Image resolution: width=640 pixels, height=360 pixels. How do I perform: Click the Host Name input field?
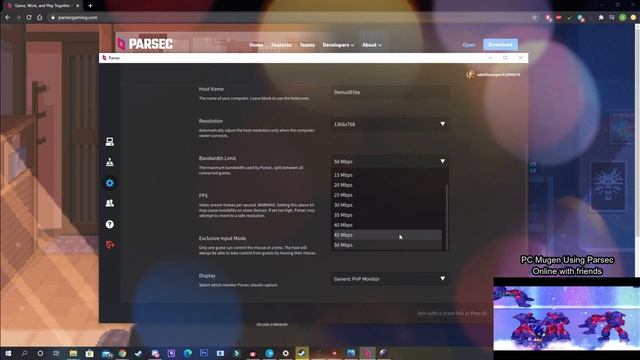pos(389,92)
